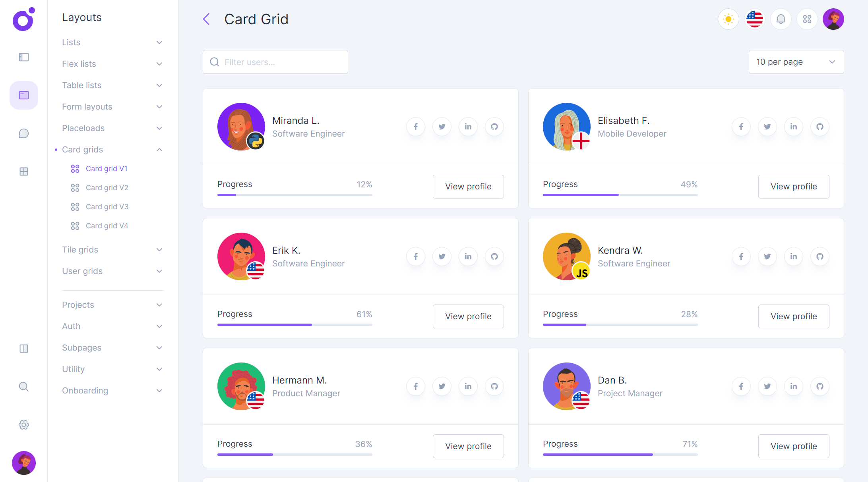Open the apps grid icon in top bar

click(x=807, y=19)
